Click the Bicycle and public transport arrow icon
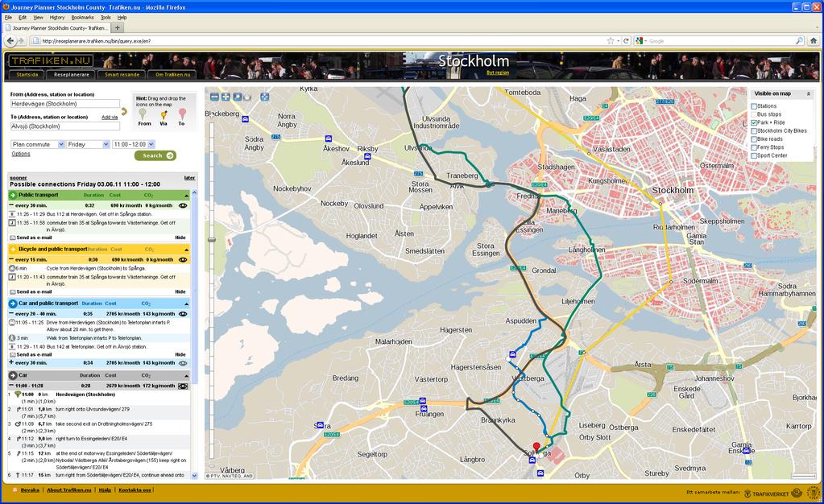 13,249
